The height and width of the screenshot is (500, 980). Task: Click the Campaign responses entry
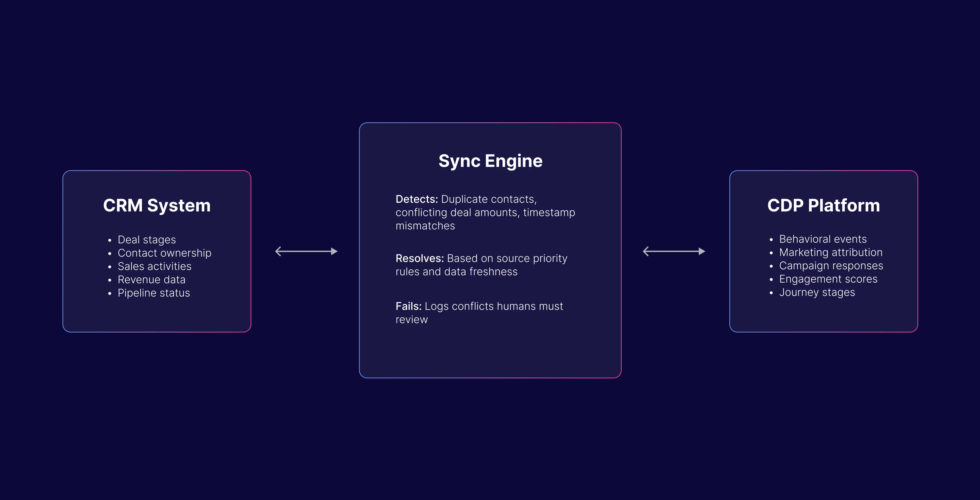pos(831,266)
